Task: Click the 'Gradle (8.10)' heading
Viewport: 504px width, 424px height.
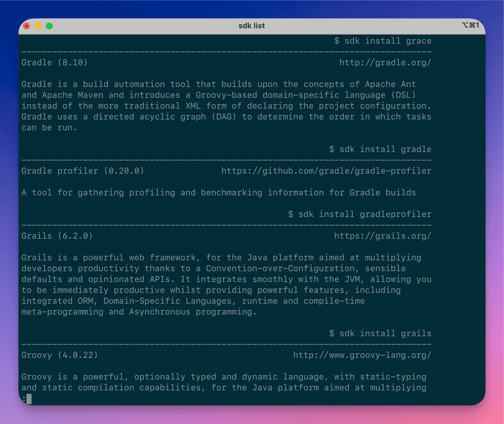Action: (x=54, y=62)
